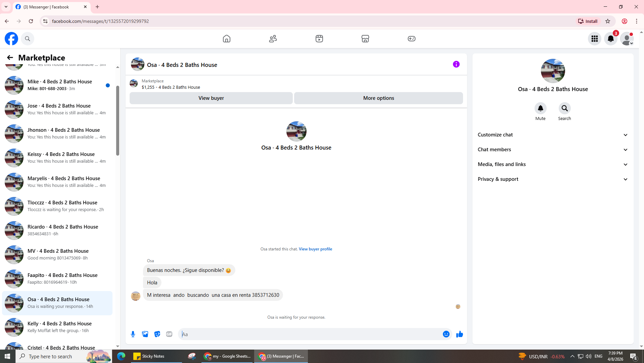Click message with phone 3853712630

click(213, 295)
